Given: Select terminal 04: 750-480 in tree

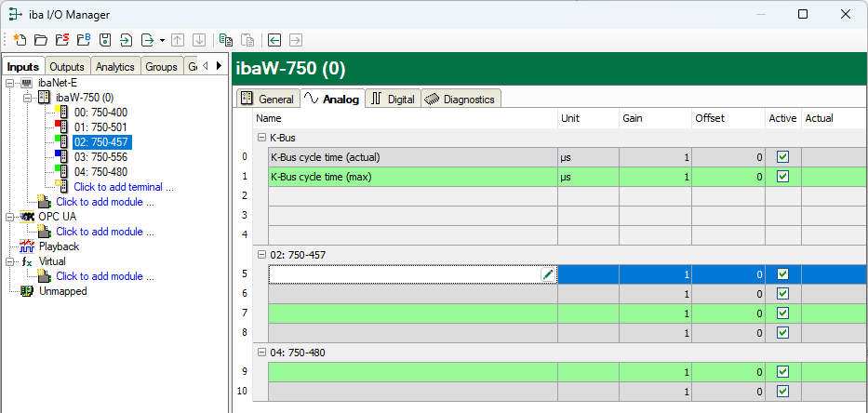Looking at the screenshot, I should tap(100, 172).
